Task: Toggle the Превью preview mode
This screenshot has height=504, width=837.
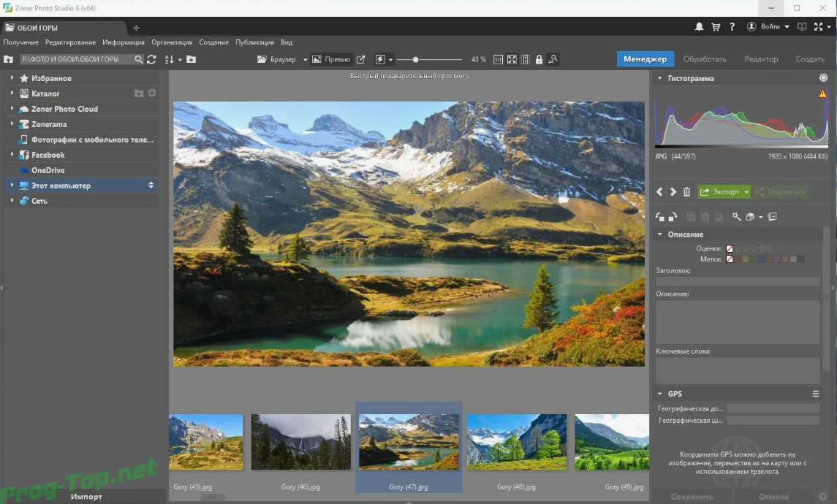Action: coord(331,60)
